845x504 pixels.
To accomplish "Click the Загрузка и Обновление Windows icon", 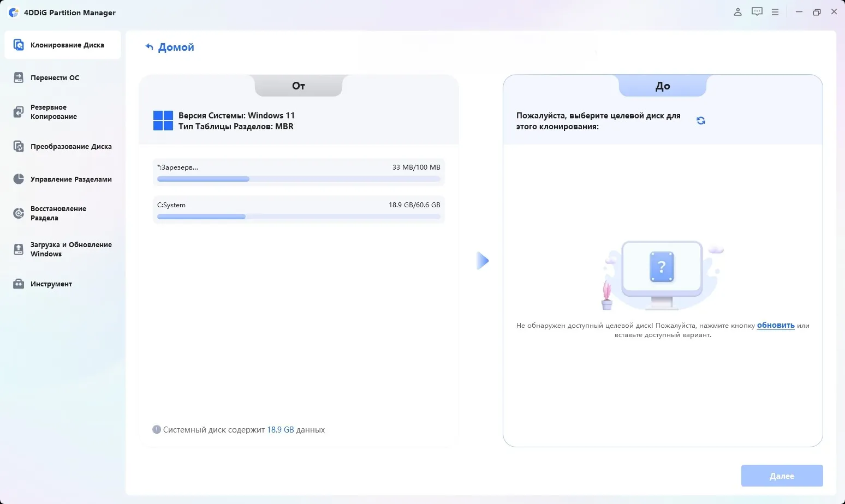I will click(x=19, y=249).
